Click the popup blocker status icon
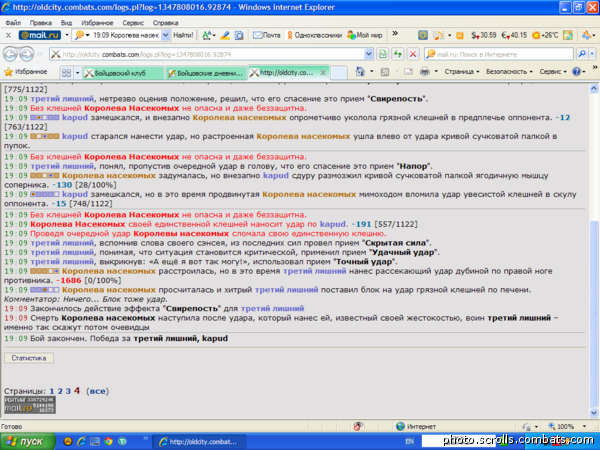Image resolution: width=600 pixels, height=450 pixels. point(358,426)
